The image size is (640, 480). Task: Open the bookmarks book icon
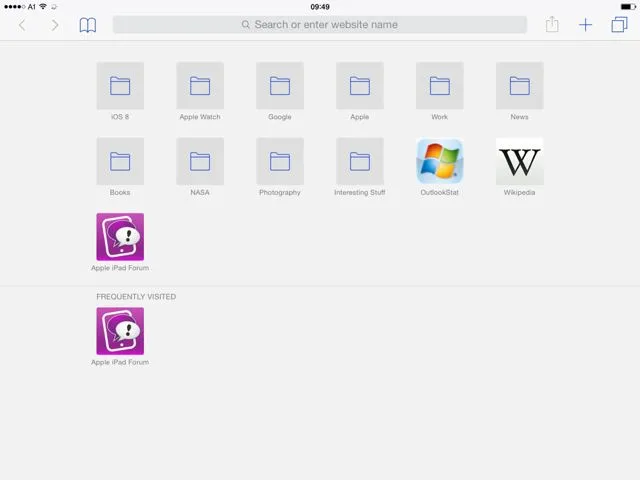(x=88, y=25)
